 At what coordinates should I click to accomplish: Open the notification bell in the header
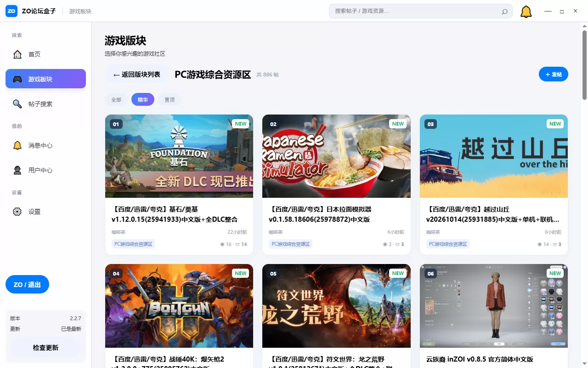(526, 11)
